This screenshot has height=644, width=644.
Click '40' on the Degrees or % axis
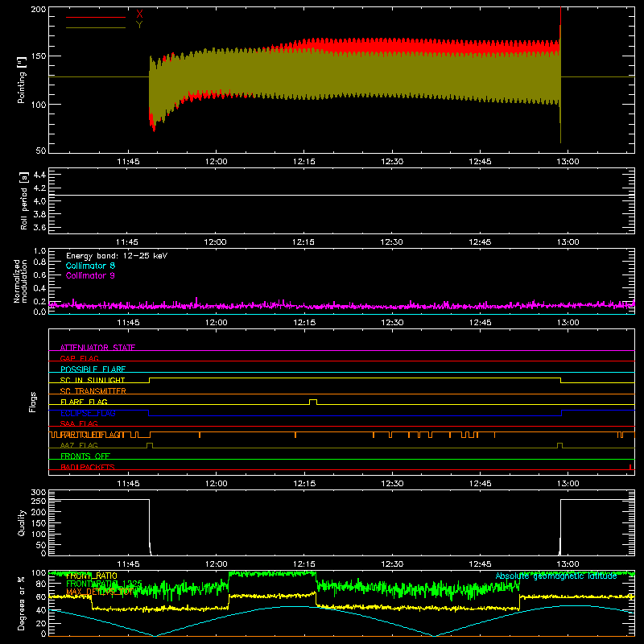(41, 610)
